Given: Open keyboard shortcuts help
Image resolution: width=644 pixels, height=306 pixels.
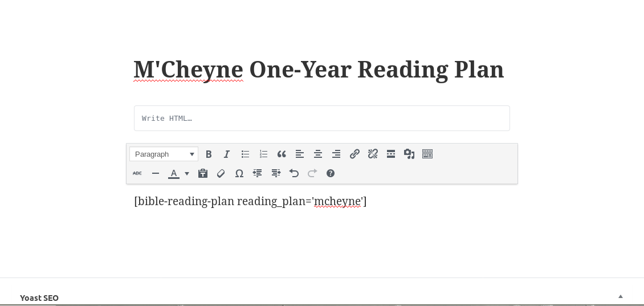Looking at the screenshot, I should pos(331,173).
